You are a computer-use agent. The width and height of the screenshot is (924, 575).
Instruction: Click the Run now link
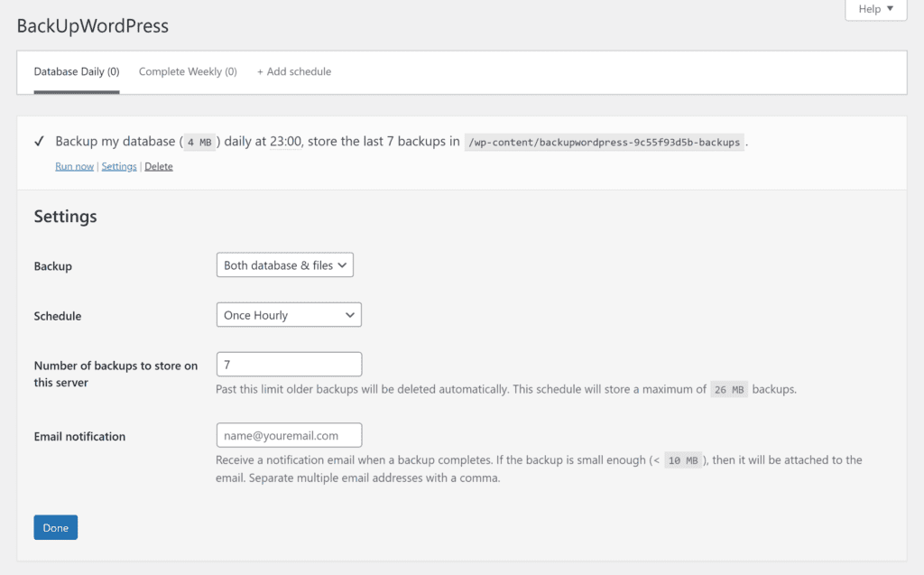tap(74, 166)
